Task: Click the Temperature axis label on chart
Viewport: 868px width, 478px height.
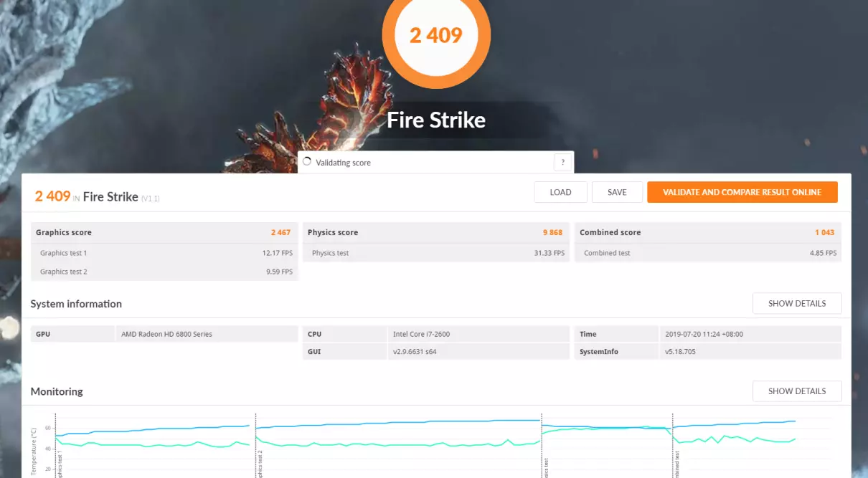Action: pos(34,451)
